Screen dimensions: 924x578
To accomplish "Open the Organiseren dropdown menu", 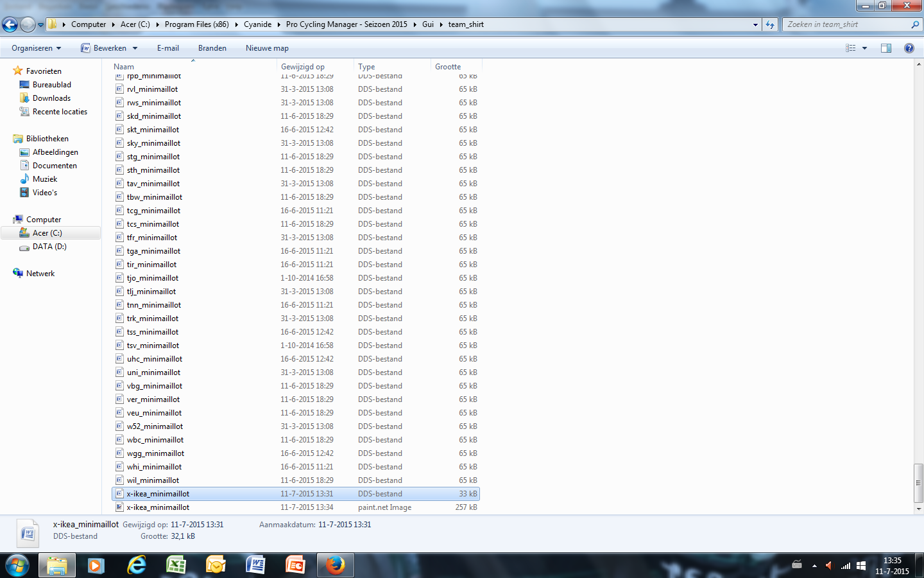I will tap(37, 48).
